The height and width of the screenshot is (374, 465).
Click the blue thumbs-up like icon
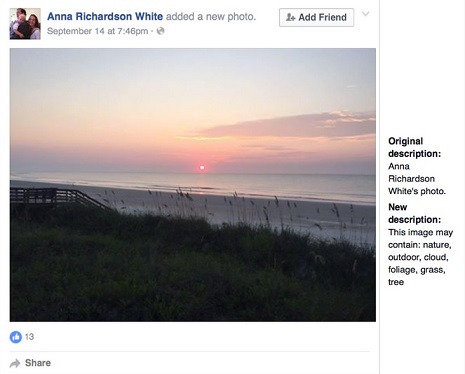[15, 337]
